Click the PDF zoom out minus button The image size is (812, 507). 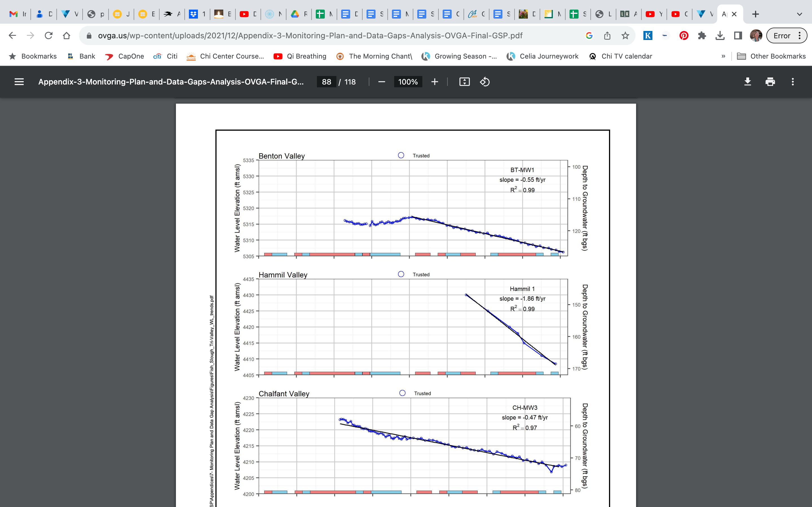(x=381, y=82)
